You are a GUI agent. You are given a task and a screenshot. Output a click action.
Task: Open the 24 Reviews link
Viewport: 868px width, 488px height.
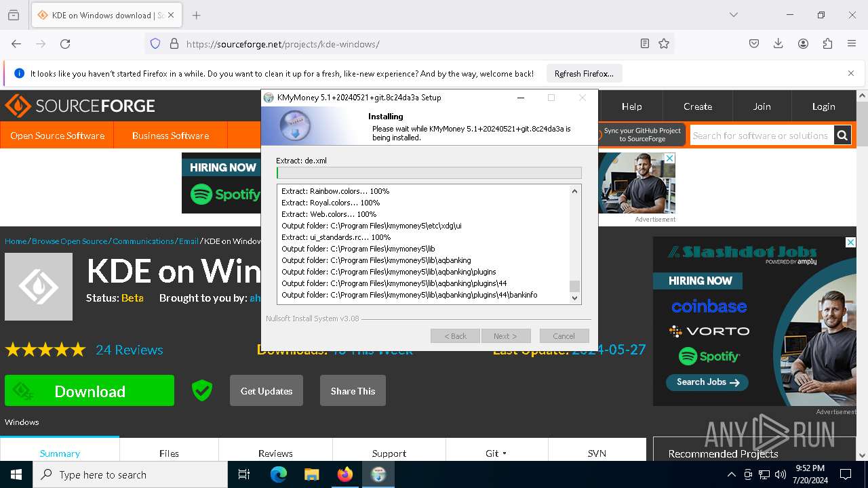click(129, 350)
